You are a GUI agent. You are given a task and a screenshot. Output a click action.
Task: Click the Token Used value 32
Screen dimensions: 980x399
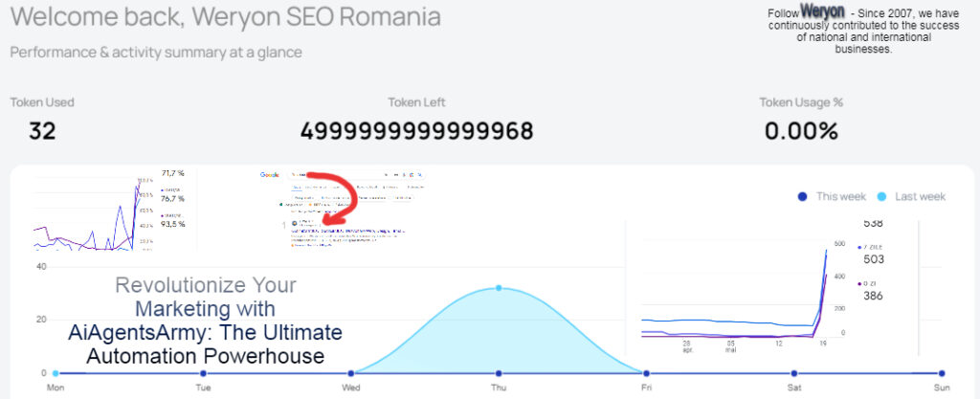click(x=42, y=131)
